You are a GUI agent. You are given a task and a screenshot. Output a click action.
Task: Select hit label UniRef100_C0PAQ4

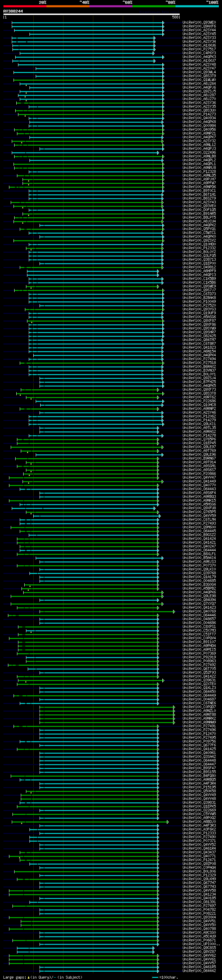pos(199,867)
